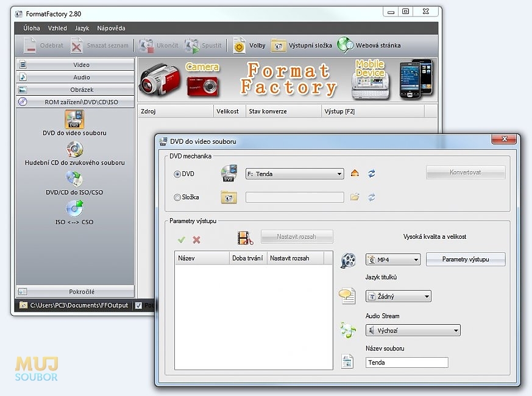Select Hudební CD do zvukového souboru icon
The height and width of the screenshot is (396, 532).
click(74, 149)
